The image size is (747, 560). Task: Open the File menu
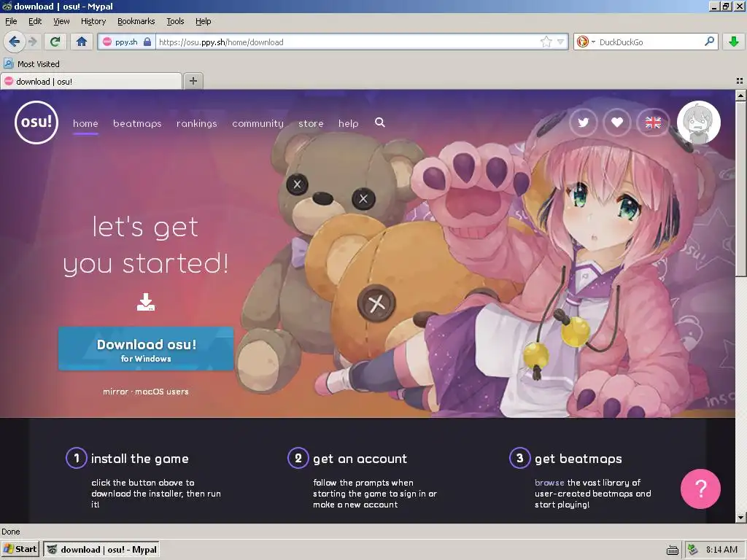[x=11, y=21]
